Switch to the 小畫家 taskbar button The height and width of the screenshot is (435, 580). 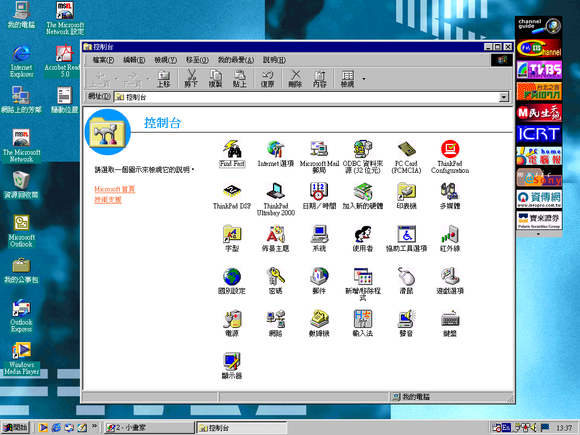[149, 428]
